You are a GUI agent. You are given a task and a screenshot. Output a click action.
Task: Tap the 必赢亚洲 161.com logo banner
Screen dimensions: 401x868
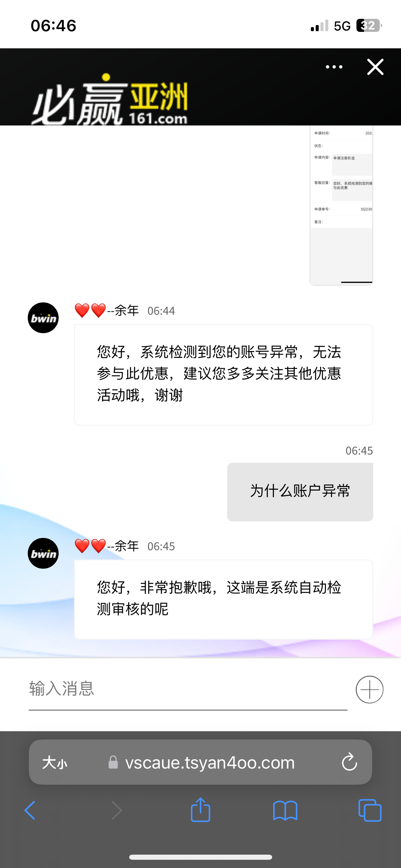pyautogui.click(x=110, y=99)
